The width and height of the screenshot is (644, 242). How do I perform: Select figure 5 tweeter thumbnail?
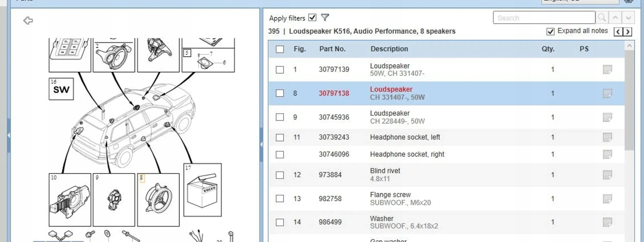[x=208, y=60]
